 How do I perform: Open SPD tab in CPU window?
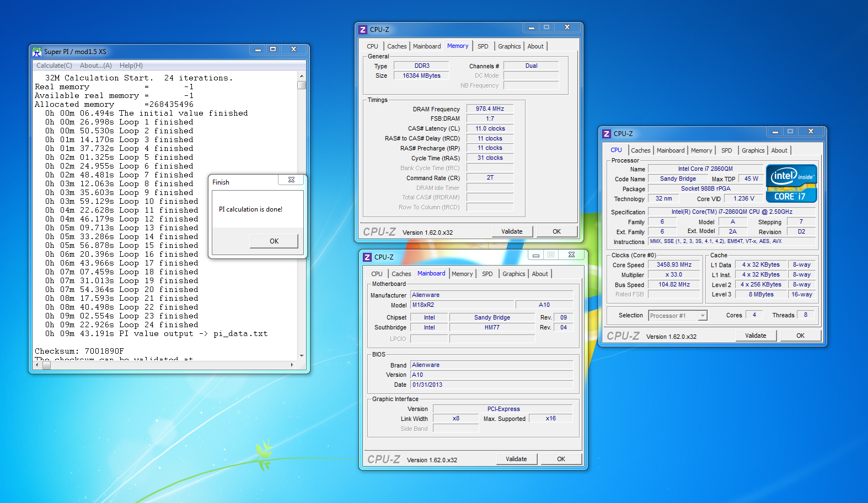[x=727, y=150]
